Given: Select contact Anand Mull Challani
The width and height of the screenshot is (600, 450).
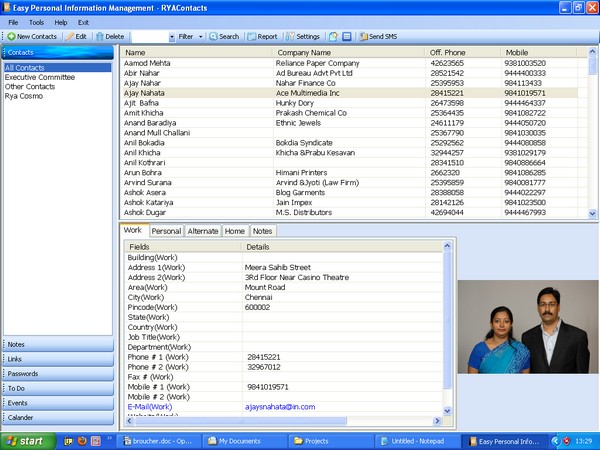Looking at the screenshot, I should [157, 133].
